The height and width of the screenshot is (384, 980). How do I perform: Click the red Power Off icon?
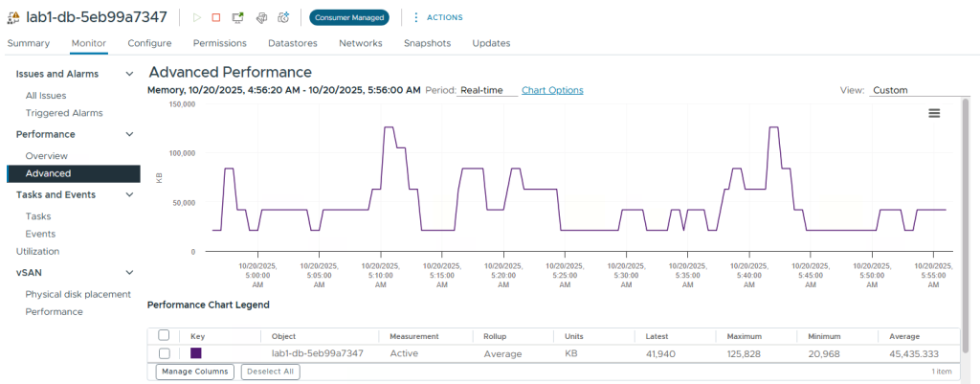216,17
